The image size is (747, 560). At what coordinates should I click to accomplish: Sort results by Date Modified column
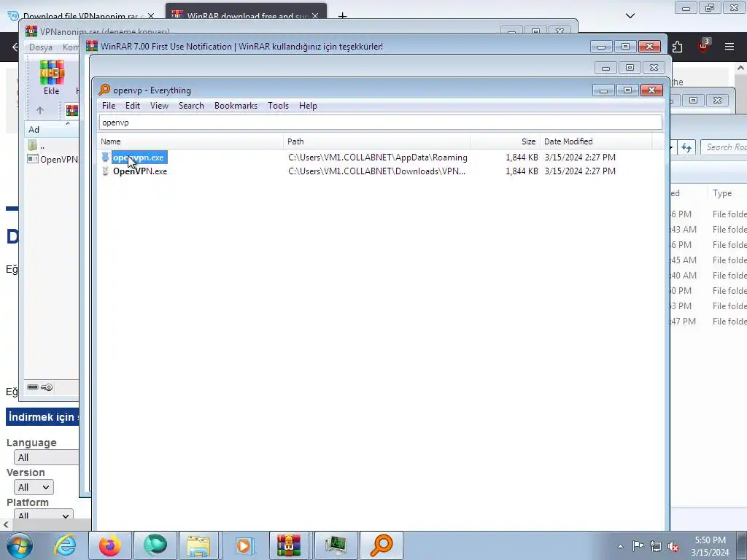coord(596,141)
